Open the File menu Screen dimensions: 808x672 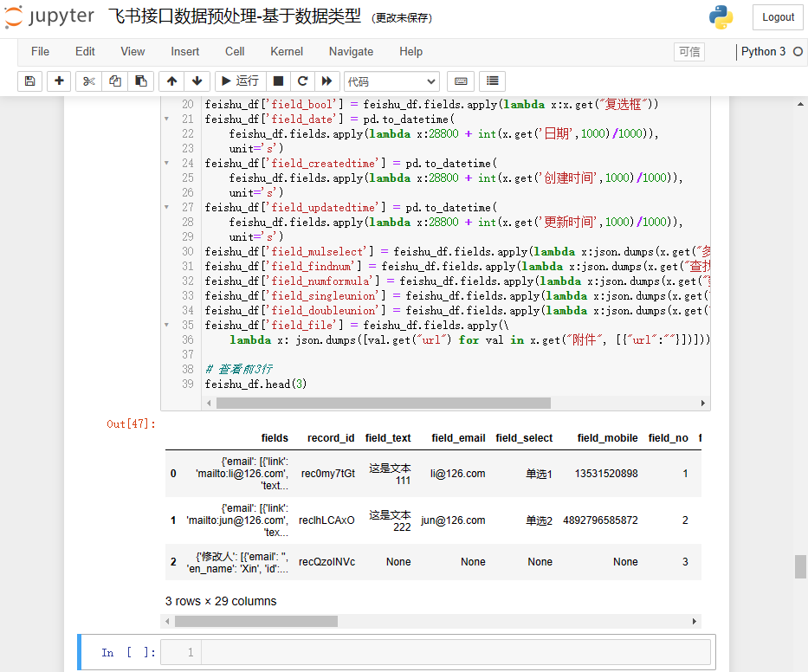click(x=40, y=52)
